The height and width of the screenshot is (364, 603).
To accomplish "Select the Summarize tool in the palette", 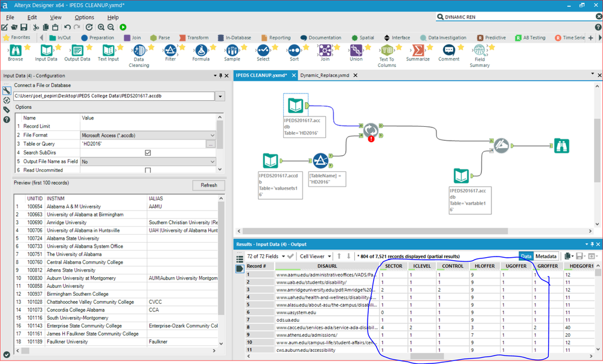I will [x=418, y=53].
